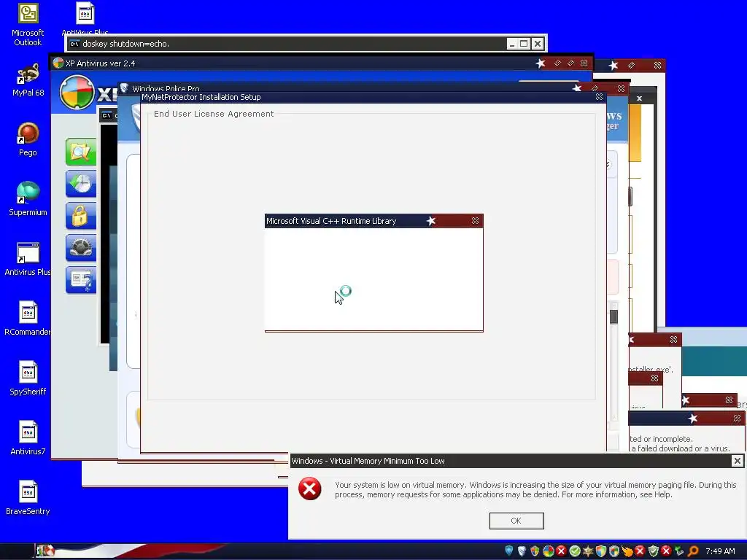
Task: Close the Windows Police Pro window
Action: (x=621, y=88)
